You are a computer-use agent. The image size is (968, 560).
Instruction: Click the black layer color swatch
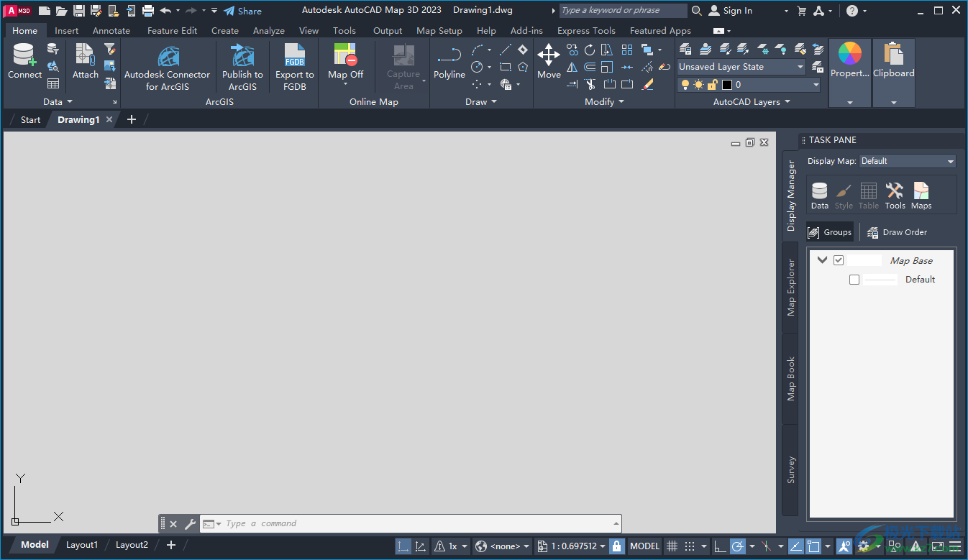(x=727, y=85)
